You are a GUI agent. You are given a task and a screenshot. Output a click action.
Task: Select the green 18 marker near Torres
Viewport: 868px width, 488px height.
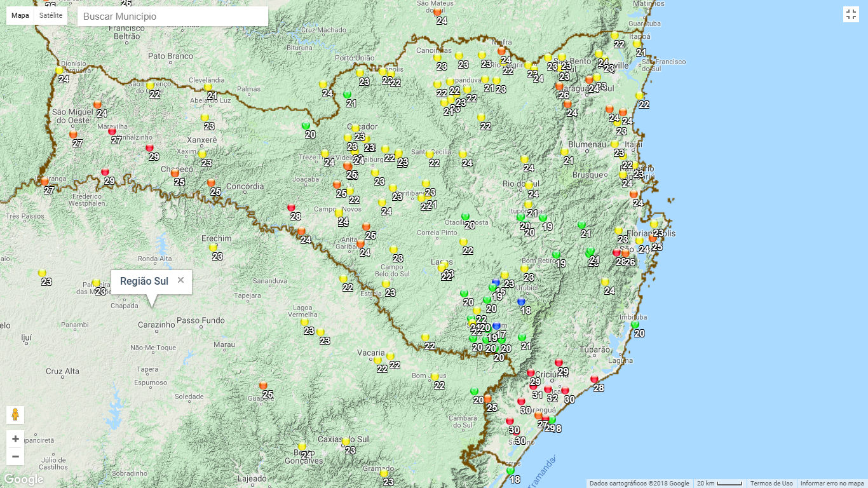click(x=510, y=471)
